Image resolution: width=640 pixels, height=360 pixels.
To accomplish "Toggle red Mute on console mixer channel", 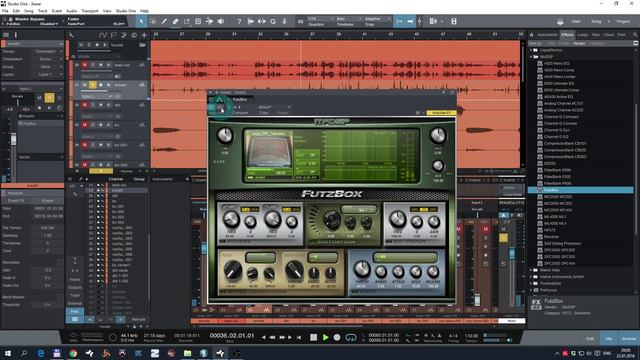I will coord(485,229).
